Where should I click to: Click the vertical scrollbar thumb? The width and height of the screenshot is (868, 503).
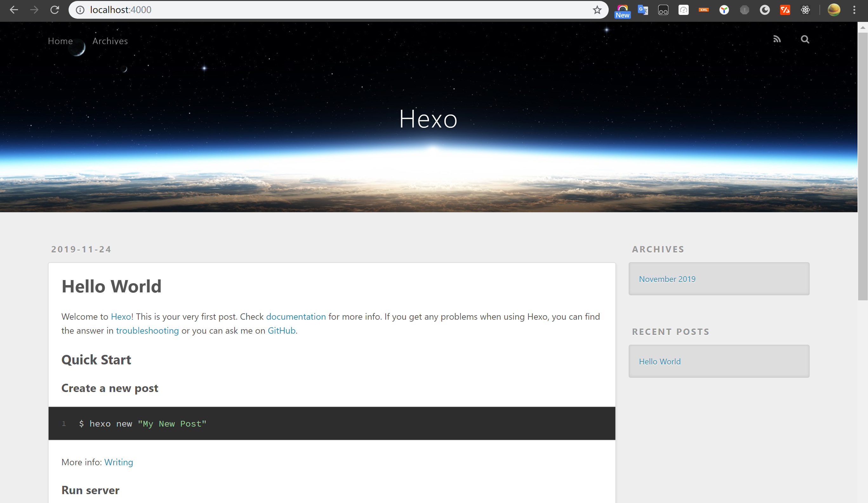(863, 167)
